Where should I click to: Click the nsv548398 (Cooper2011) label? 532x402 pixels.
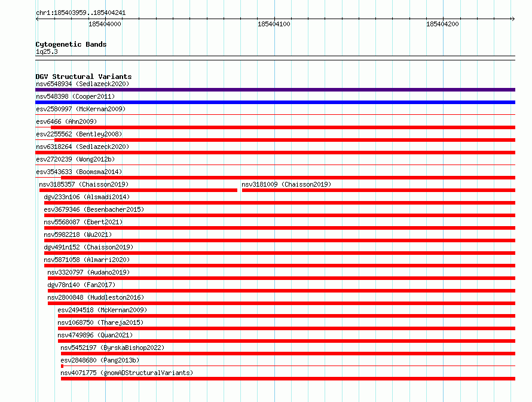coord(75,96)
